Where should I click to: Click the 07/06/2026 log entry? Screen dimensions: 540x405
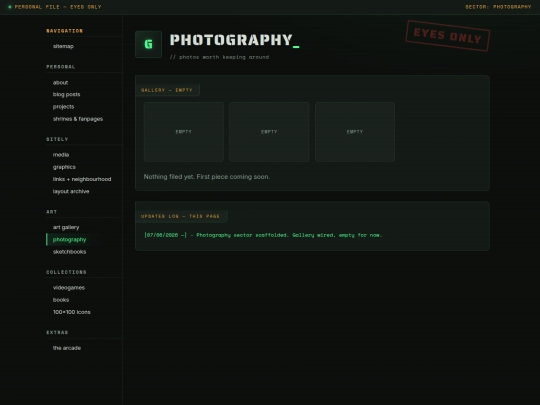coord(263,235)
